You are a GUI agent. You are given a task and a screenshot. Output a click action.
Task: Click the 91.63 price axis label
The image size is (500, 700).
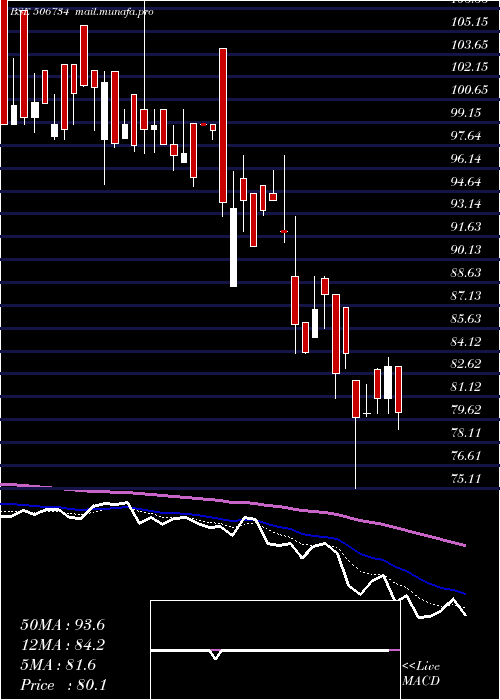(466, 227)
